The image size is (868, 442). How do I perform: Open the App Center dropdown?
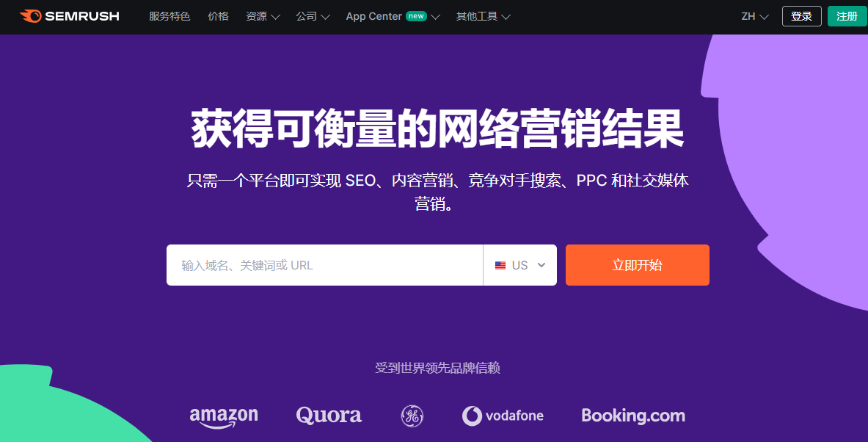click(393, 17)
